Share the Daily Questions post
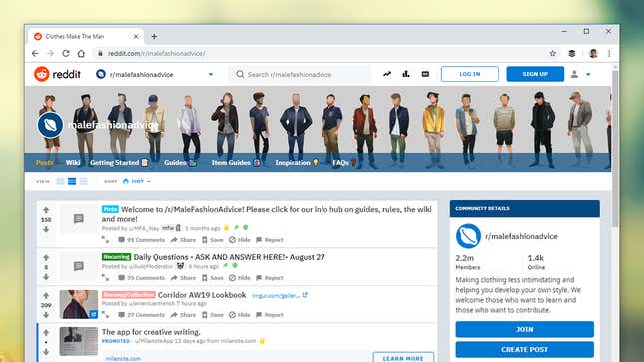 coord(183,278)
